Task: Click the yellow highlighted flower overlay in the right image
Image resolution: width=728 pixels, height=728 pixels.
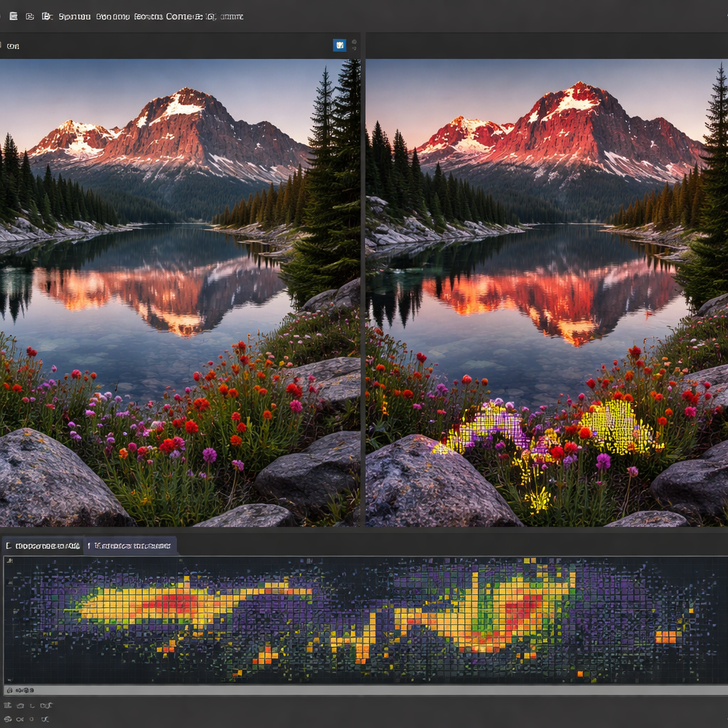Action: tap(617, 425)
